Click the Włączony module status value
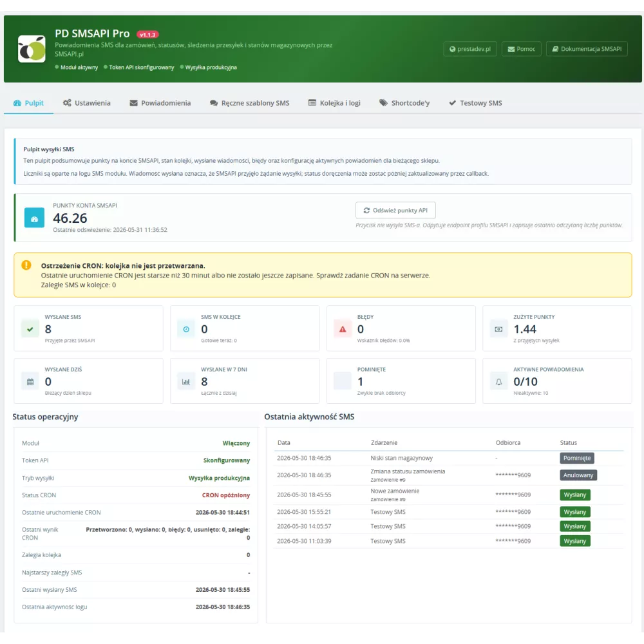This screenshot has width=644, height=644. pyautogui.click(x=236, y=444)
